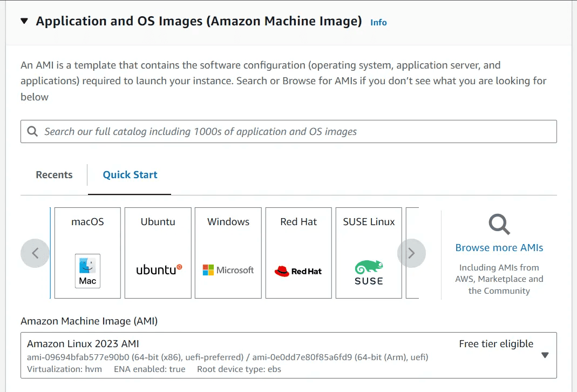Click the ami-09694bfab577e90b0 ID text

point(78,357)
